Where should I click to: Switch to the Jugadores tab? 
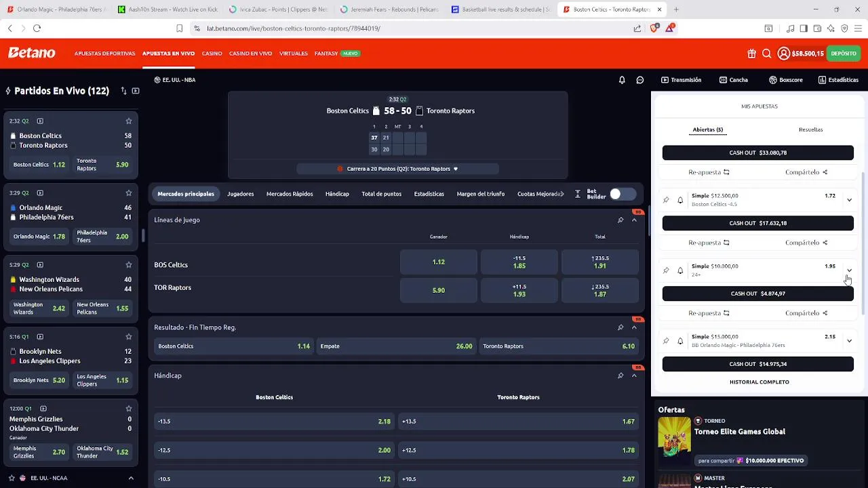241,194
